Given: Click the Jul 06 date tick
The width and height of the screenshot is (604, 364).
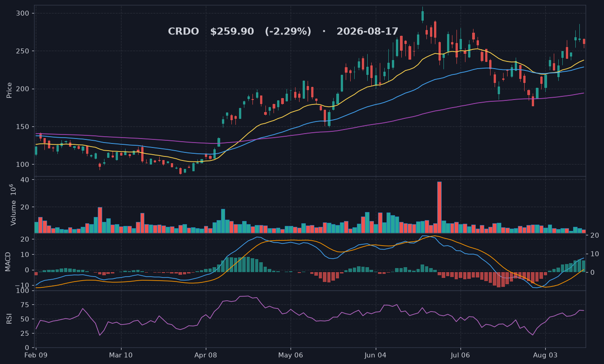Looking at the screenshot, I should [460, 355].
